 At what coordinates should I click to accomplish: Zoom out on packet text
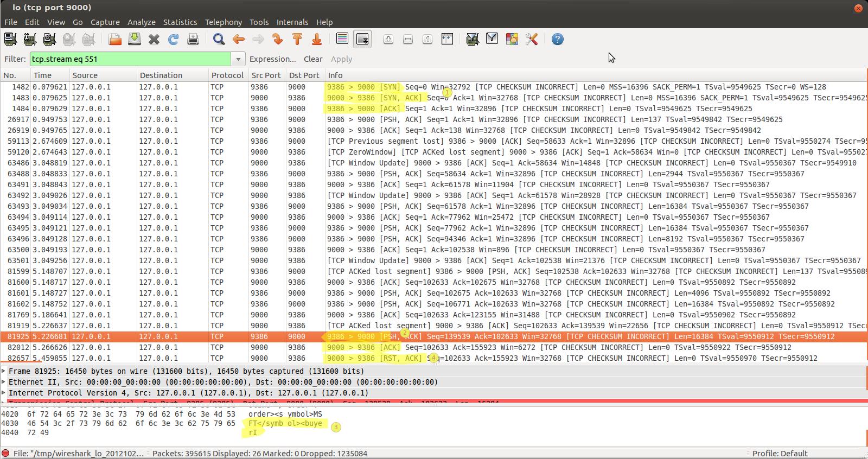pyautogui.click(x=408, y=39)
